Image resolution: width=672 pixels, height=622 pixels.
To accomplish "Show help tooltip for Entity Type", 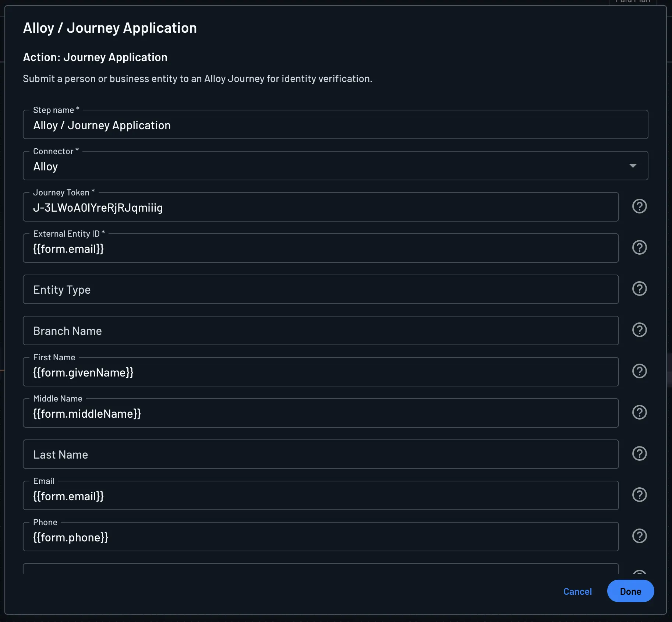I will point(639,289).
